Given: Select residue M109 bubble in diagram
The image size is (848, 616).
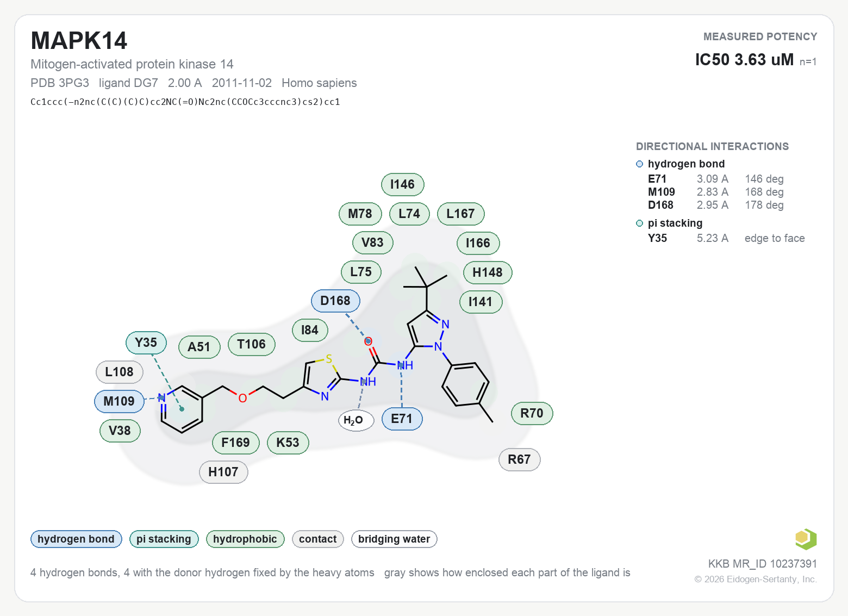Looking at the screenshot, I should [x=119, y=401].
